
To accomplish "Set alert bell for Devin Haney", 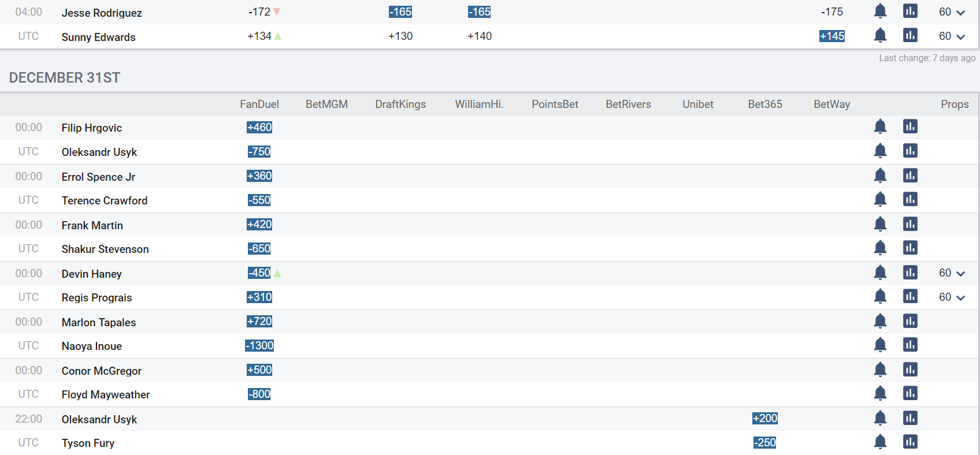I will 880,273.
